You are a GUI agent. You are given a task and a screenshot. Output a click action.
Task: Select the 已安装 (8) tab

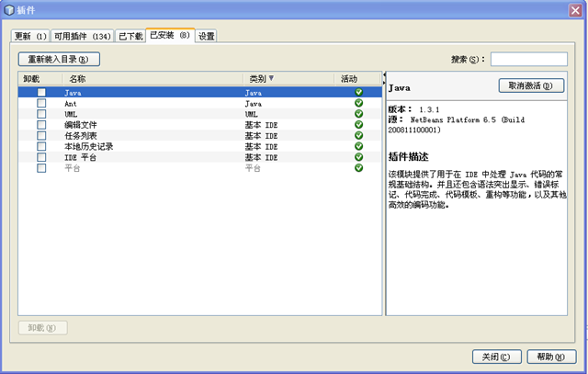click(170, 35)
